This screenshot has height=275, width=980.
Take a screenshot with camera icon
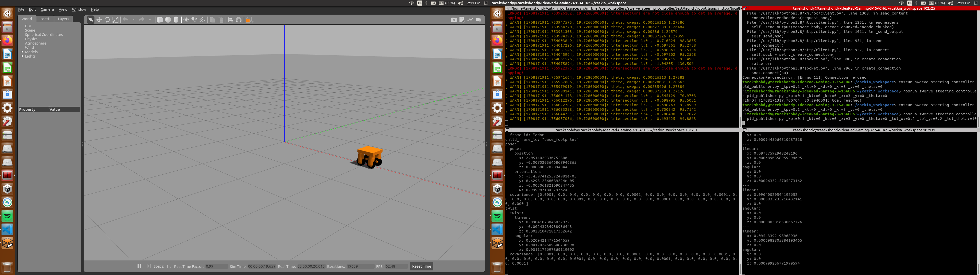pos(454,20)
